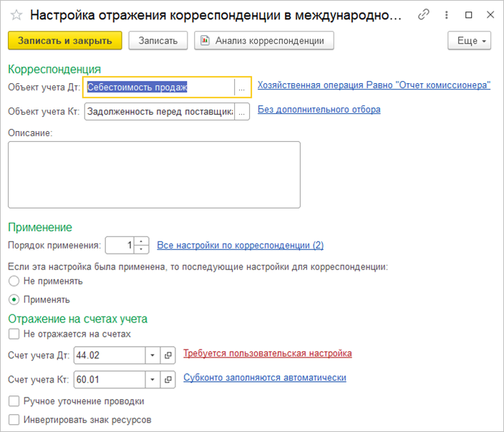
Task: Open the vertical dots window menu
Action: 447,14
